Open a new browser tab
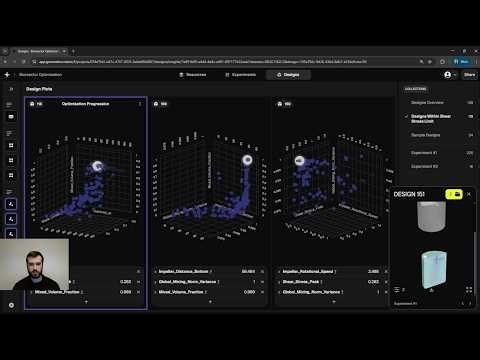 coord(73,51)
